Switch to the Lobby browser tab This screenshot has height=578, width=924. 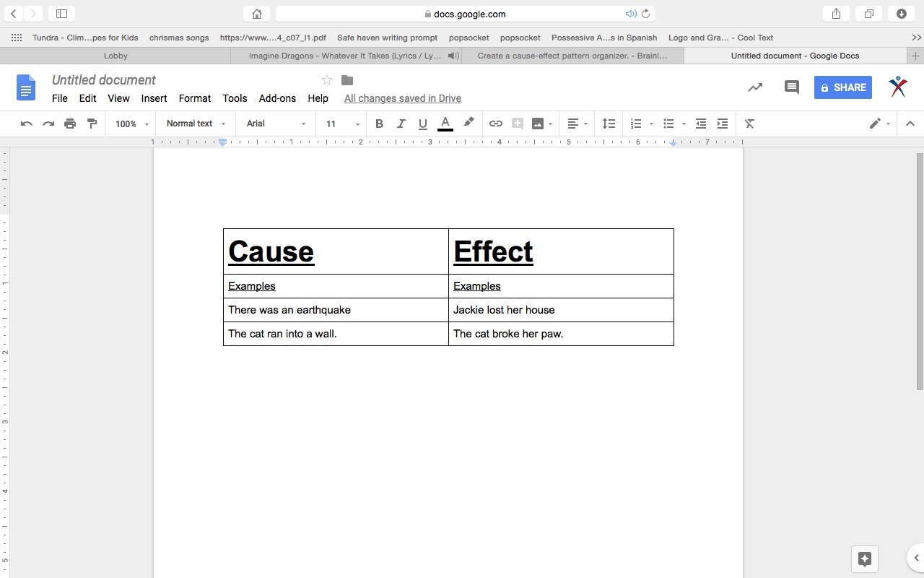[115, 56]
